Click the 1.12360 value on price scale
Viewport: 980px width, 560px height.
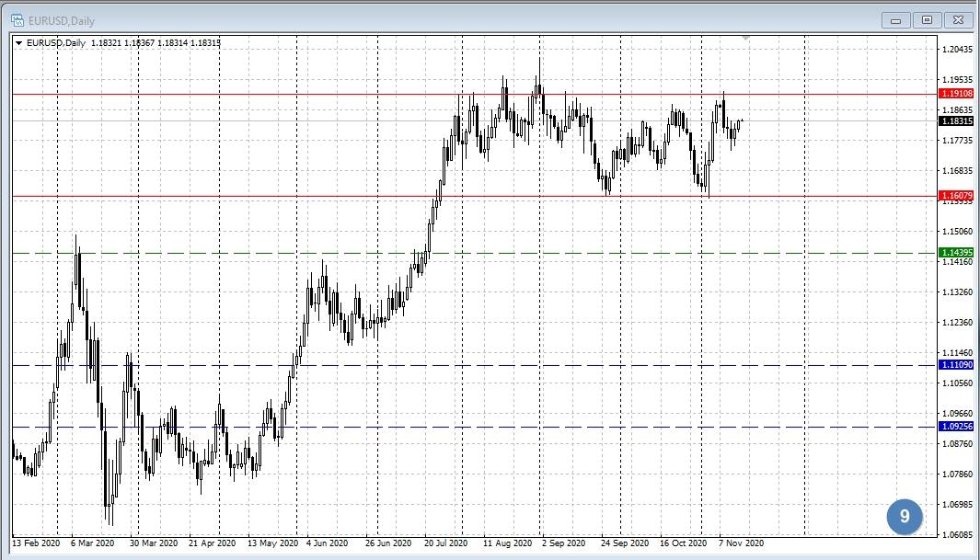point(958,322)
